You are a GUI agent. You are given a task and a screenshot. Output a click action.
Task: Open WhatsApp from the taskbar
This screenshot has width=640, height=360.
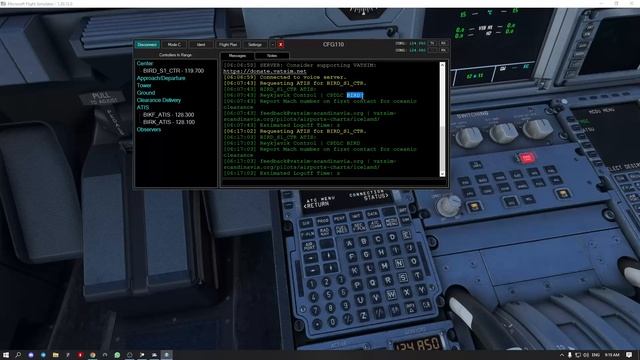117,355
